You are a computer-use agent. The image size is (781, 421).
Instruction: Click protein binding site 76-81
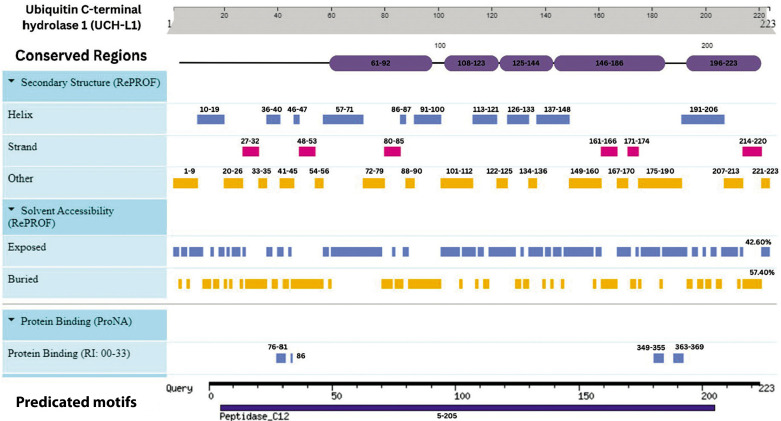(x=281, y=358)
